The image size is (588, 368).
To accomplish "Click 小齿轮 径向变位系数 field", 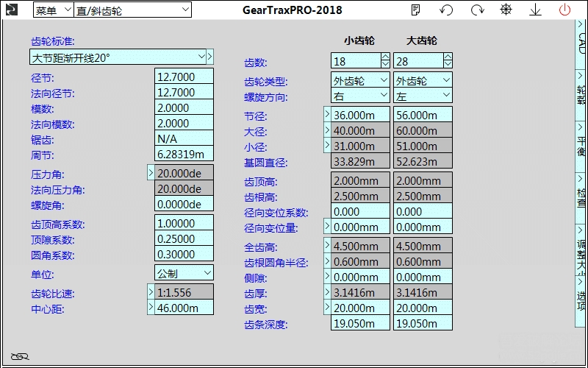I will (x=360, y=210).
